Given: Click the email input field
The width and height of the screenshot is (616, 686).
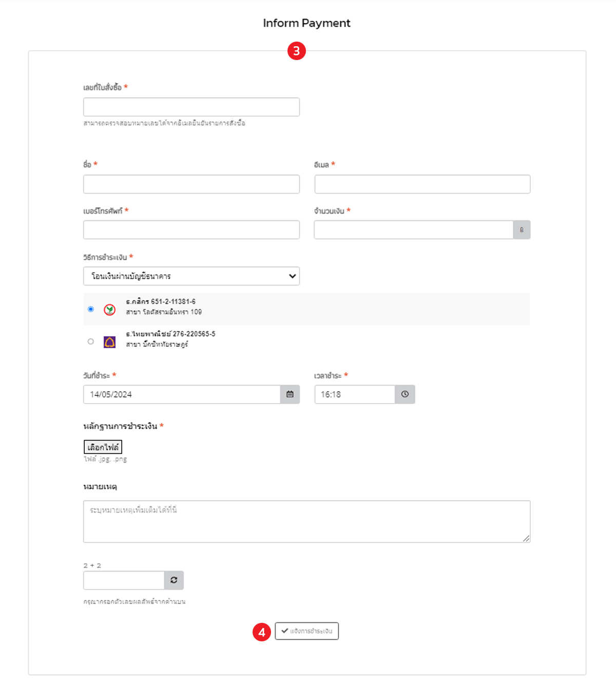Looking at the screenshot, I should 422,184.
